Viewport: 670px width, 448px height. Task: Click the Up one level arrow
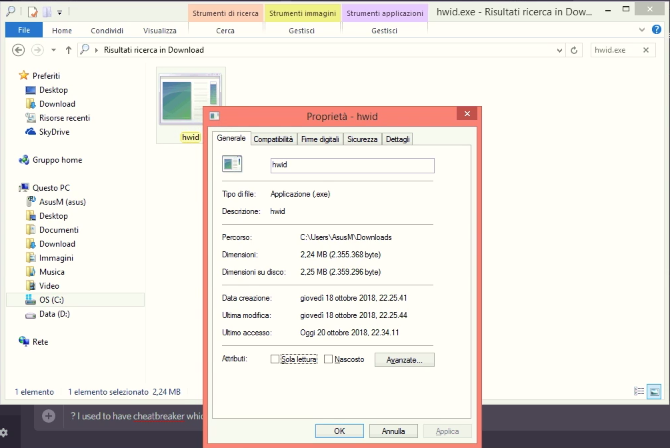(x=66, y=50)
